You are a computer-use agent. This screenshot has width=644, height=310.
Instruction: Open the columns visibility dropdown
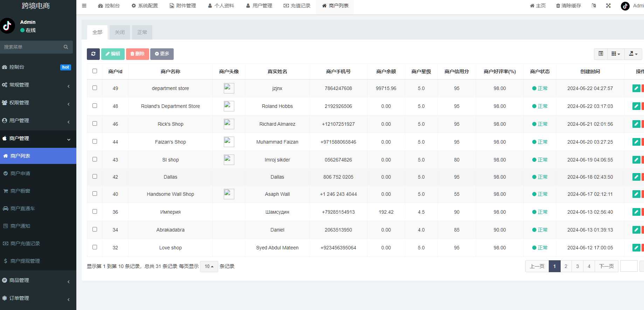616,54
